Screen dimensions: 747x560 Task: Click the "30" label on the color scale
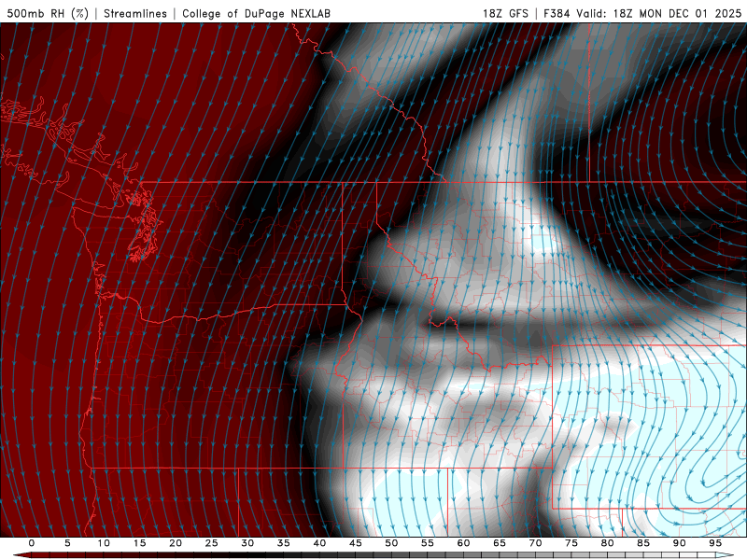point(247,543)
